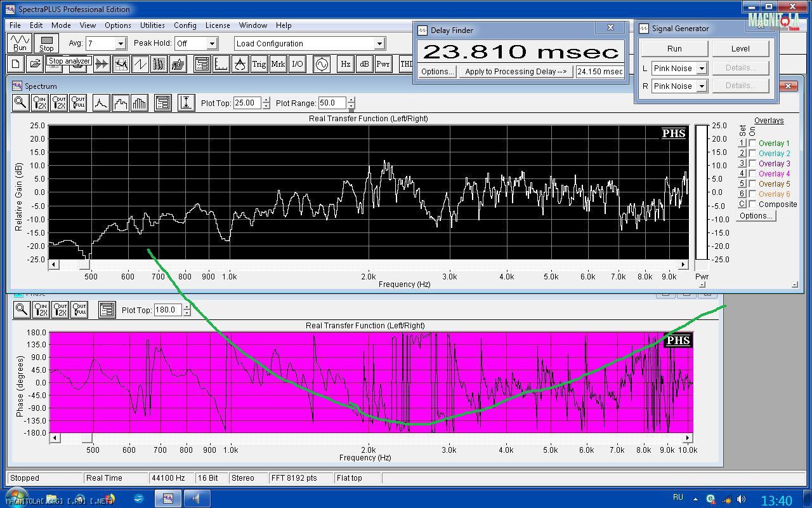Open the phase view sawtooth icon
The image size is (812, 508).
(140, 64)
